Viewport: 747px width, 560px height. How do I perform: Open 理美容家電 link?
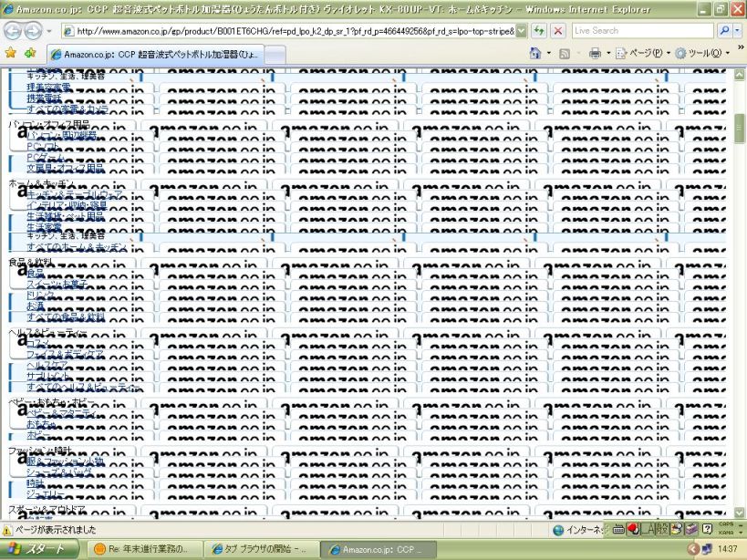(x=48, y=88)
